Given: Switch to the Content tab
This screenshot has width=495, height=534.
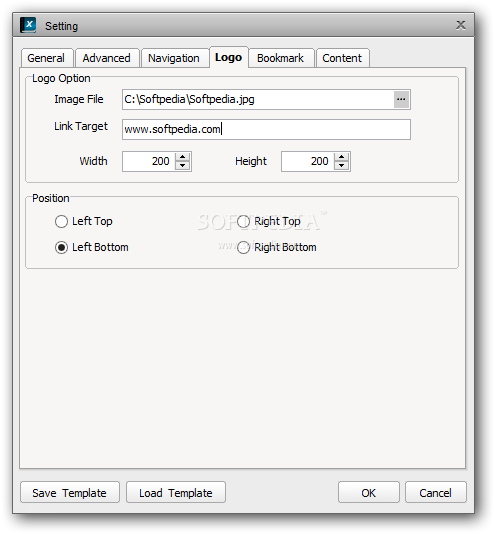Looking at the screenshot, I should 342,58.
